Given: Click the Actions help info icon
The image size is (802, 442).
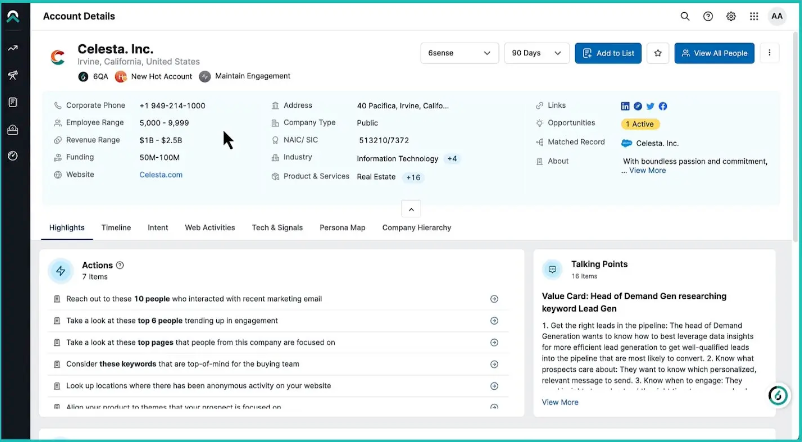Looking at the screenshot, I should coord(120,265).
